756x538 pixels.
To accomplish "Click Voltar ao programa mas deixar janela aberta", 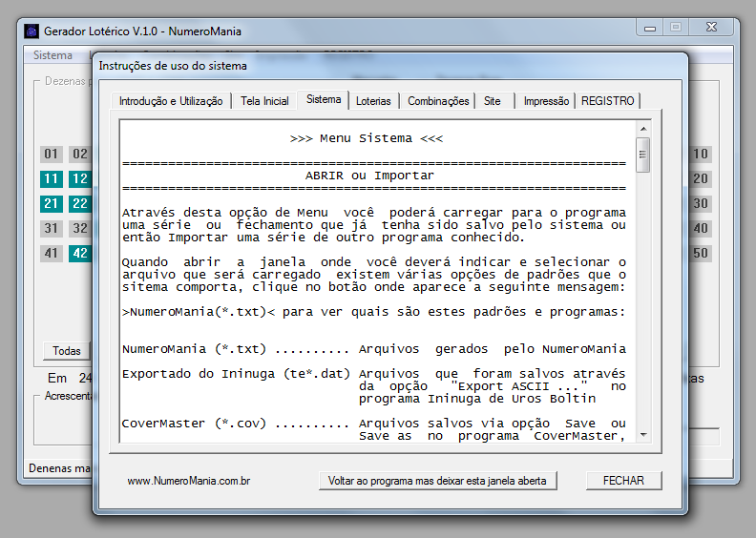I will (x=437, y=481).
